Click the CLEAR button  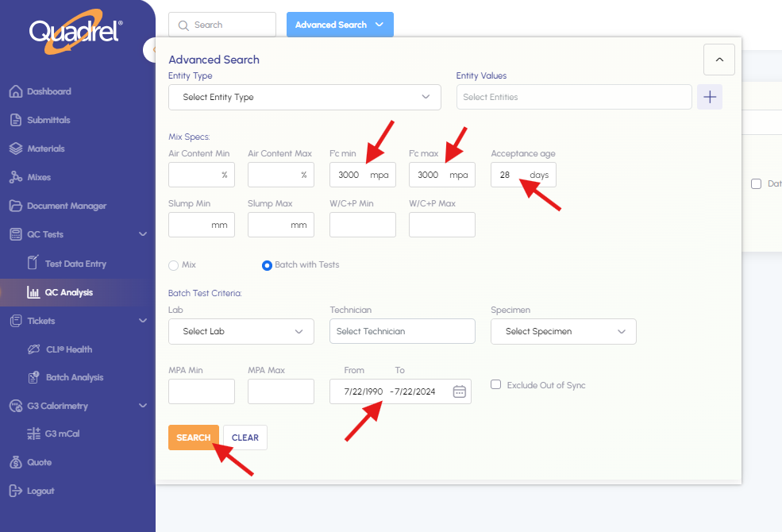pyautogui.click(x=245, y=438)
